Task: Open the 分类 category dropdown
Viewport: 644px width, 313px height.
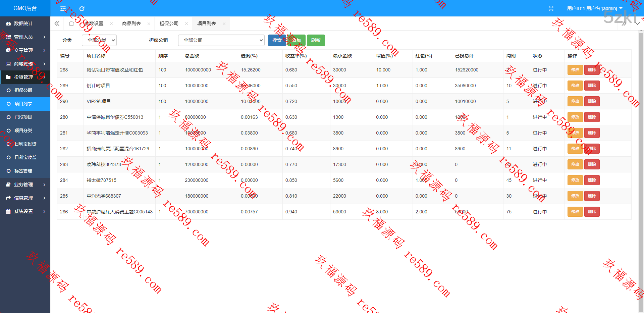Action: tap(99, 40)
